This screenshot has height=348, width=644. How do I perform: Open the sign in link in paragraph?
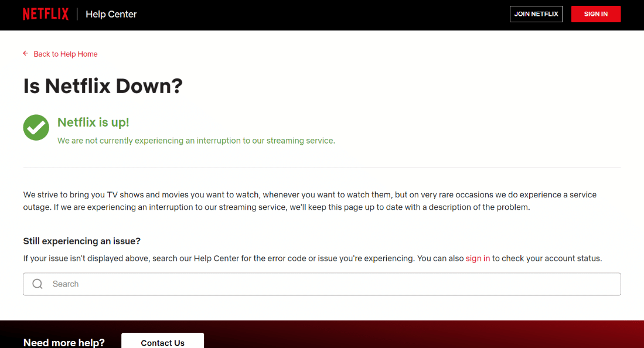478,258
